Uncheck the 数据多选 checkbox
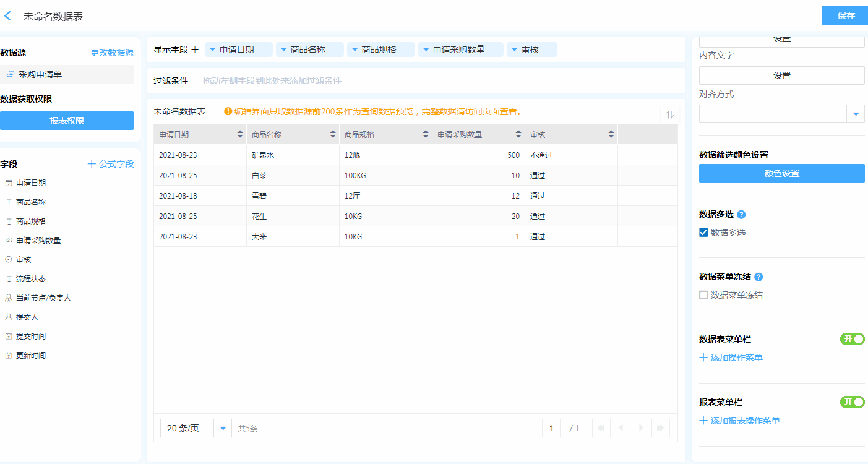Image resolution: width=868 pixels, height=464 pixels. click(703, 233)
